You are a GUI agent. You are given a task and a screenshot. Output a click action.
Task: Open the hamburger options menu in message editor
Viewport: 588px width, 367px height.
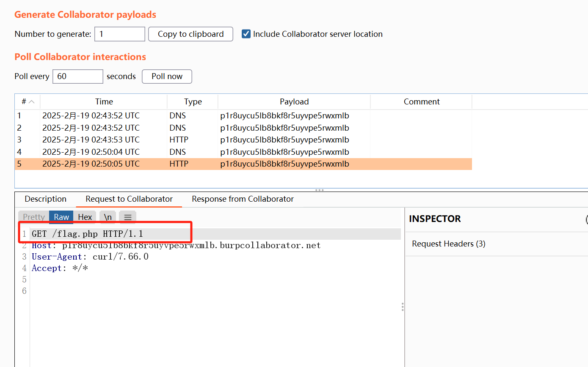(x=128, y=217)
